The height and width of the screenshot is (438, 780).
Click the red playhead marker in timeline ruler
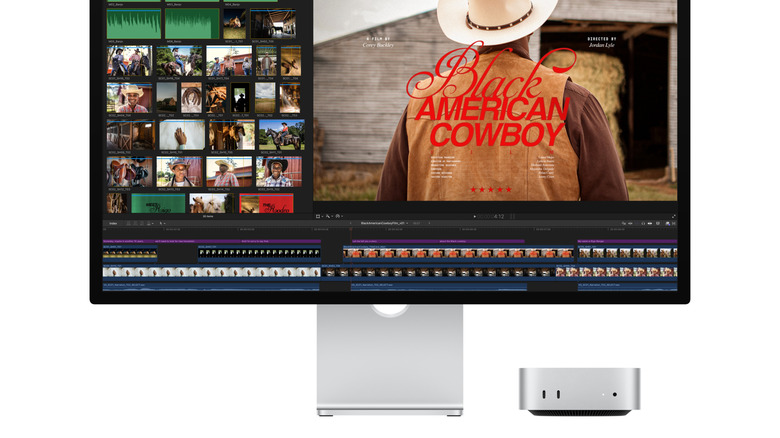pyautogui.click(x=351, y=229)
